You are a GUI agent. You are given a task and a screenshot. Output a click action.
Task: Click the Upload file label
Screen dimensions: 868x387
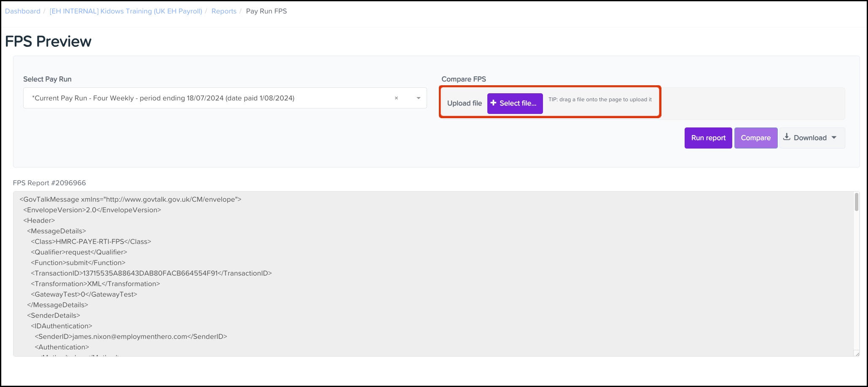point(464,103)
